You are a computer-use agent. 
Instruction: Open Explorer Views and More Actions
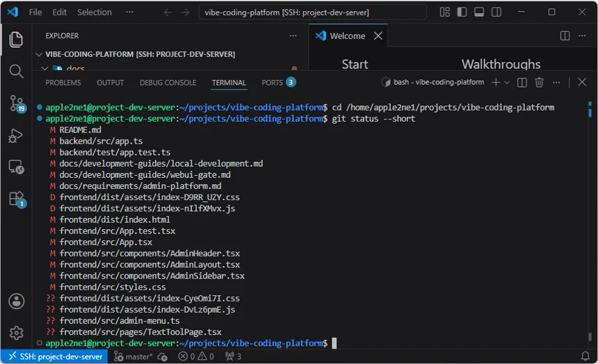click(x=293, y=36)
